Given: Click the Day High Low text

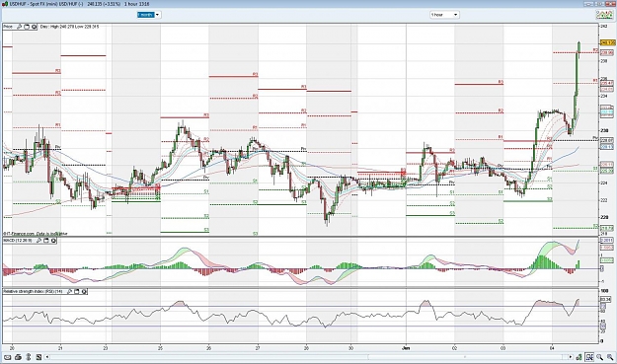Looking at the screenshot, I should pos(69,27).
